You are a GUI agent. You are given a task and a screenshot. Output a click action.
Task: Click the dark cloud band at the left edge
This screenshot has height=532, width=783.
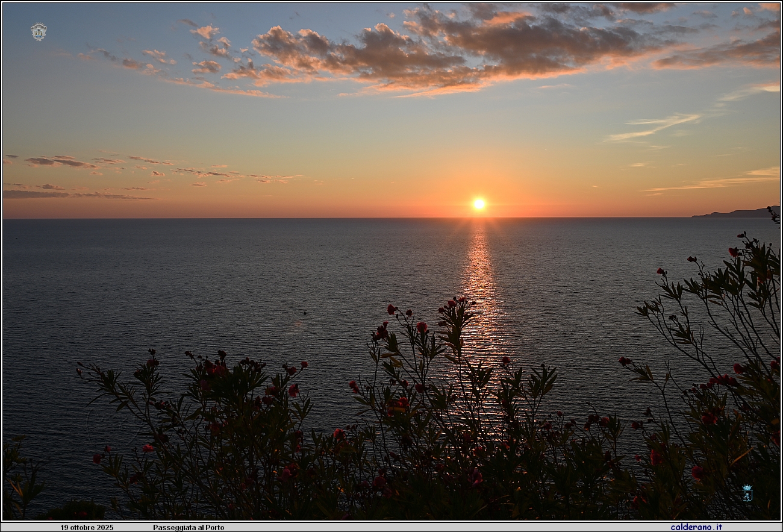pyautogui.click(x=36, y=194)
